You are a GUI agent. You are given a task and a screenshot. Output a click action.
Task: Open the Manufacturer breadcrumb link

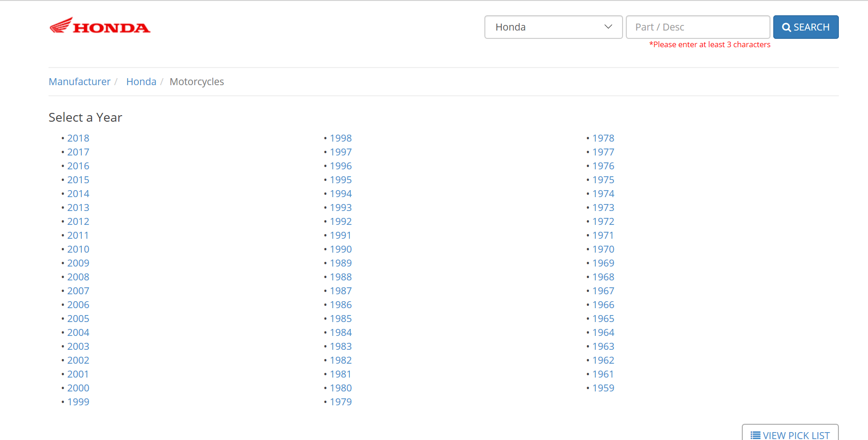tap(79, 82)
